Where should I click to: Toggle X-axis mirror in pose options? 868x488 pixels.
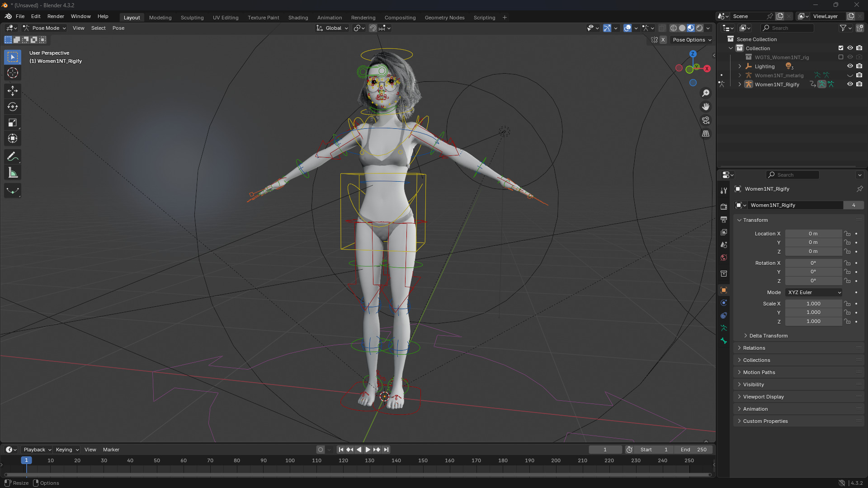click(663, 40)
